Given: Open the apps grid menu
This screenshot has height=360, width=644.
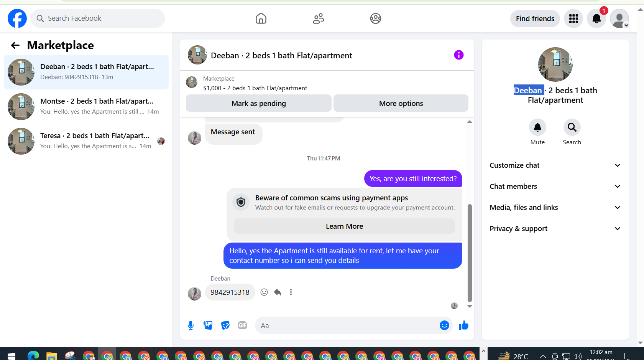Looking at the screenshot, I should [573, 18].
